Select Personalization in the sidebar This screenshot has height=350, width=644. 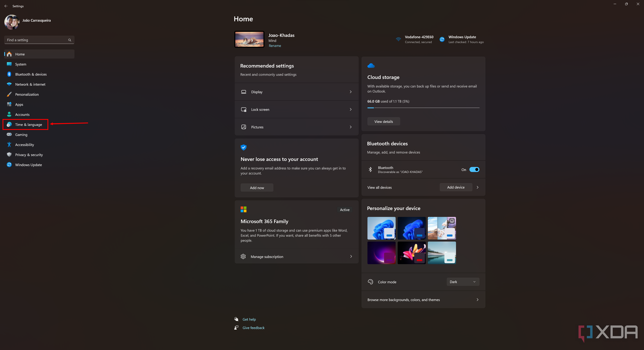tap(39, 94)
